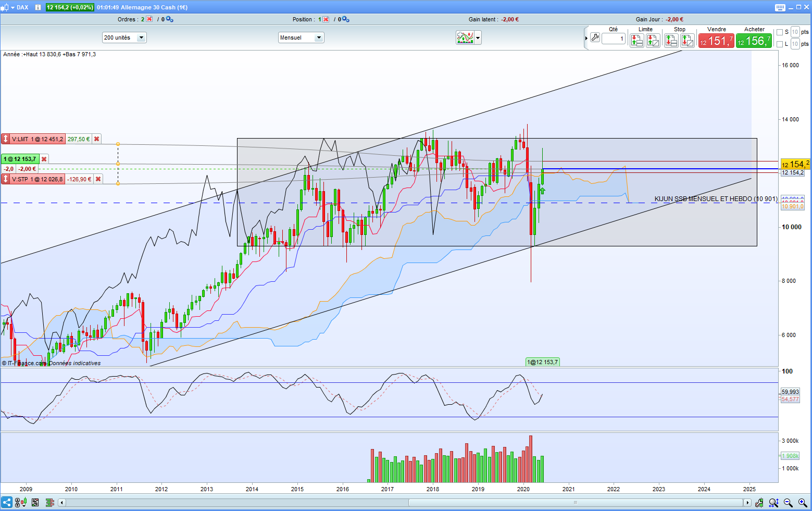Image resolution: width=812 pixels, height=511 pixels.
Task: Close position with red X beside Position
Action: tap(326, 19)
